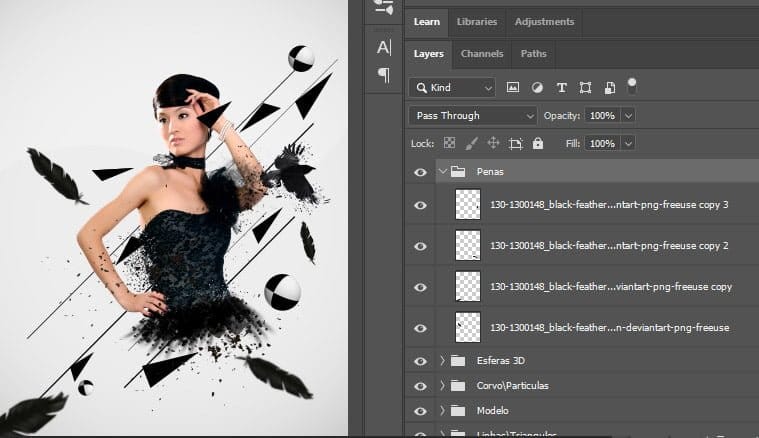Filter layers by type layers icon

pyautogui.click(x=562, y=88)
